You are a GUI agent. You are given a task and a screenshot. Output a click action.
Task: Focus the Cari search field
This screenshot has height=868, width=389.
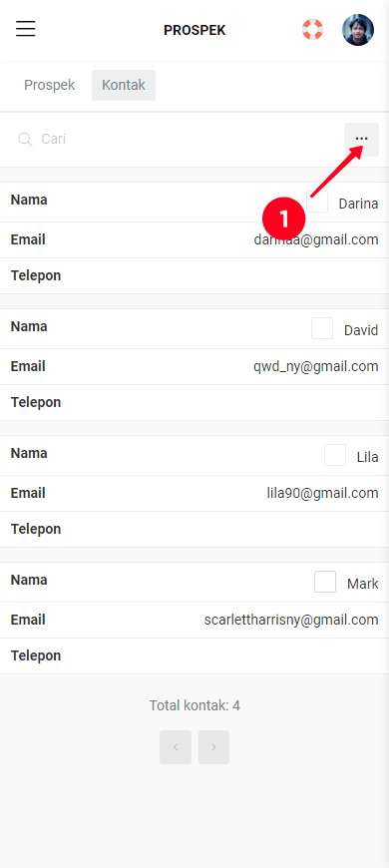point(189,139)
